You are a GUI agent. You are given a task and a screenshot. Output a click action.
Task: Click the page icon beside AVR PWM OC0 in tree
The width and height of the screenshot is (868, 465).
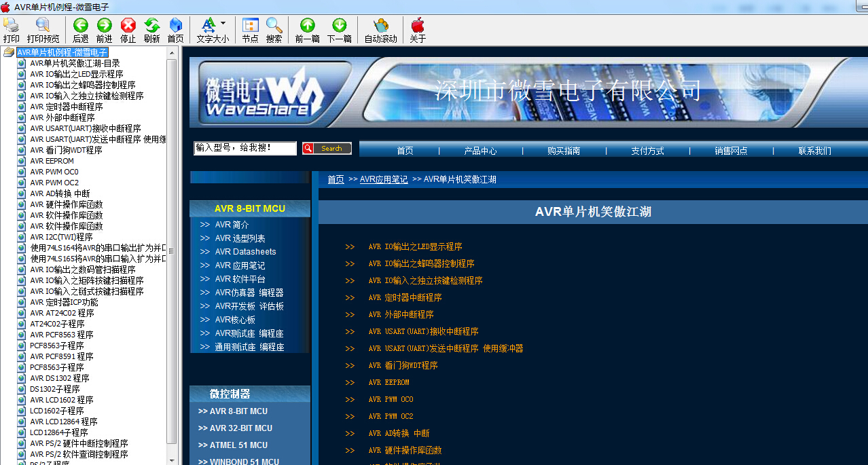pos(22,172)
